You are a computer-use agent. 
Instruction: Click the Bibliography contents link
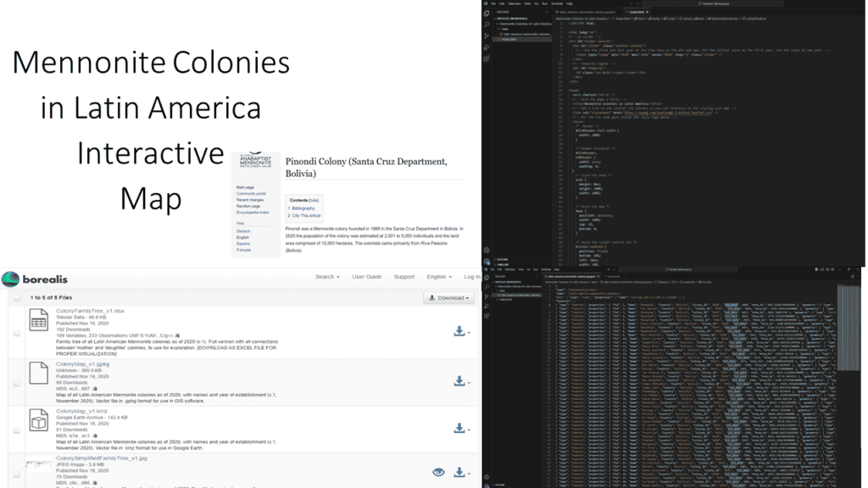[303, 208]
